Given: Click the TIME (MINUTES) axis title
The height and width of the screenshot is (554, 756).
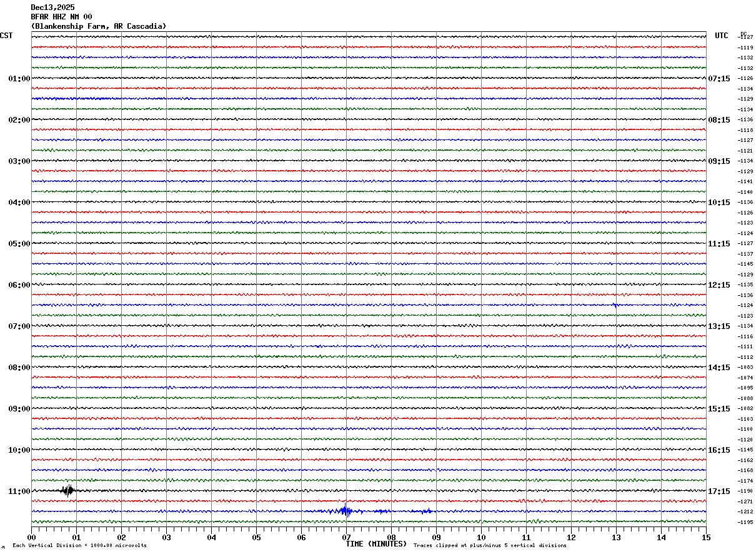Looking at the screenshot, I should (376, 544).
